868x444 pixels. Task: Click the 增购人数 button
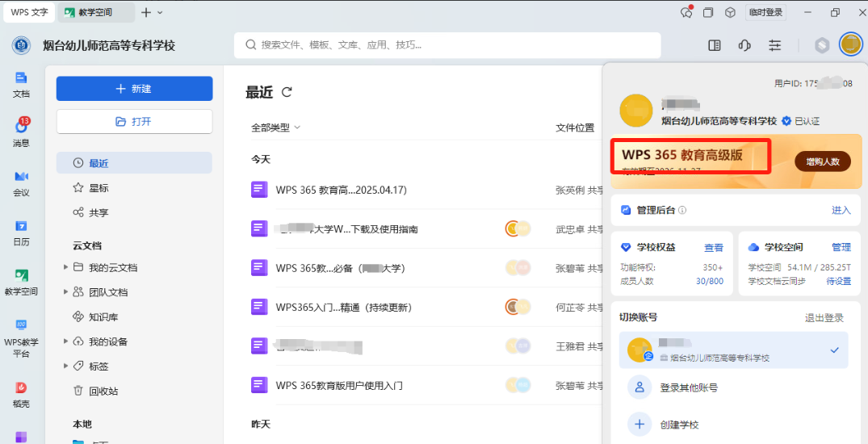(822, 161)
